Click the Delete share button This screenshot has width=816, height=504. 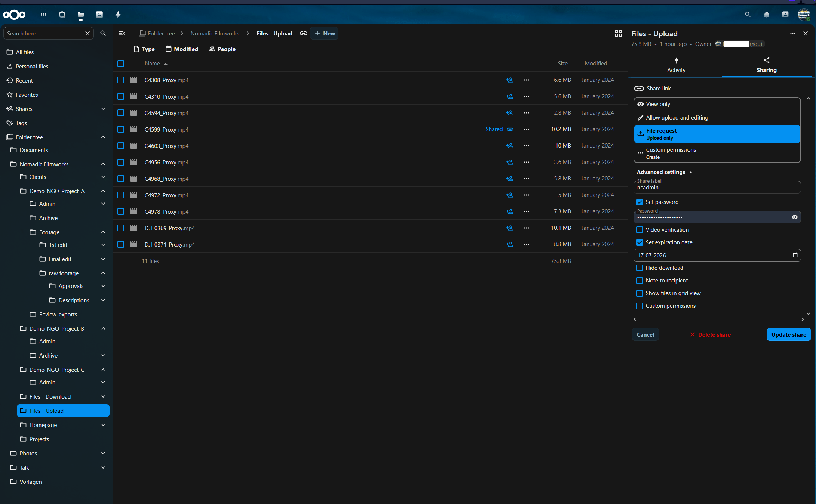[710, 335]
